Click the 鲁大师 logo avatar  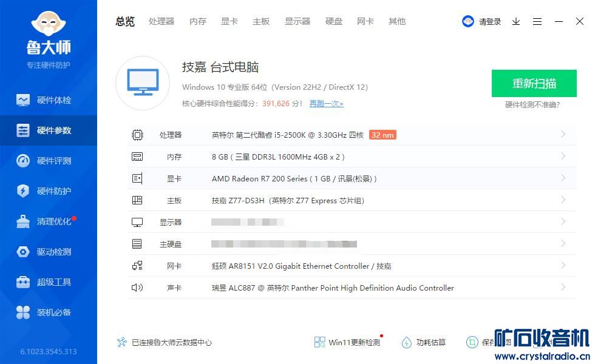[x=49, y=24]
